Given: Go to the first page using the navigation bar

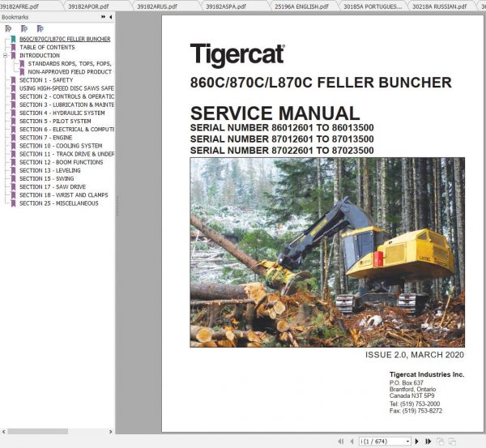Looking at the screenshot, I should click(341, 442).
